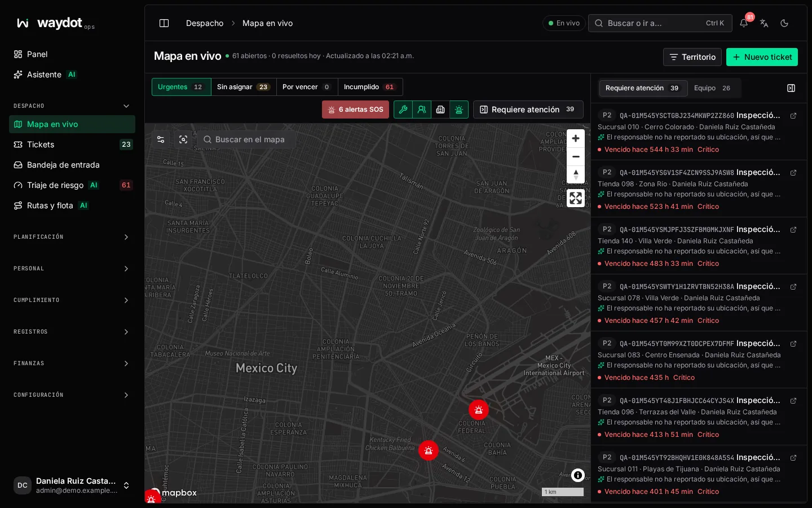Screen dimensions: 812x508
Task: Select the Incumplido filter tab
Action: pyautogui.click(x=370, y=87)
